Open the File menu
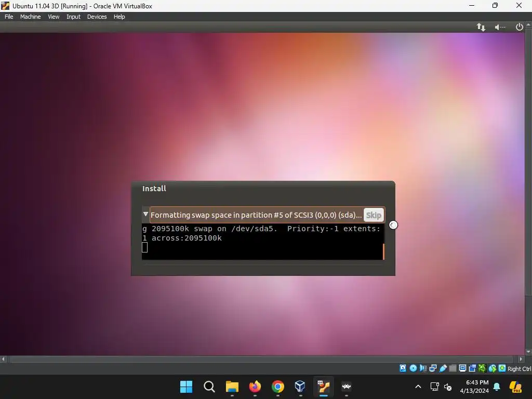This screenshot has width=532, height=399. tap(9, 17)
